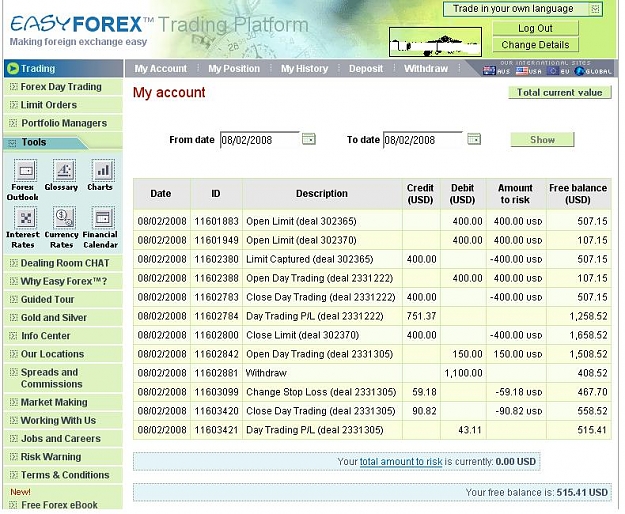Collapse the Tools sidebar section
The height and width of the screenshot is (514, 625).
tap(13, 143)
